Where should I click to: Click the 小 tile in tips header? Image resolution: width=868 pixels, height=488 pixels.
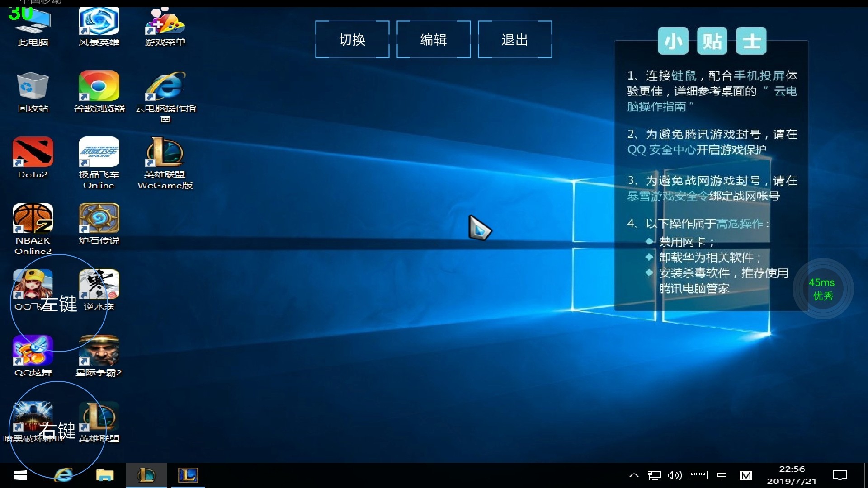pyautogui.click(x=673, y=41)
